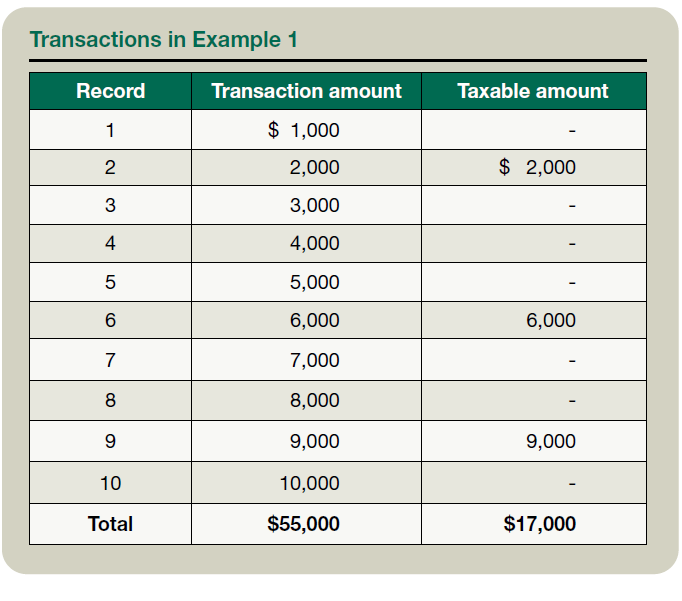Viewport: 682px width, 601px height.
Task: Click the $2,000 taxable amount cell
Action: click(x=538, y=168)
